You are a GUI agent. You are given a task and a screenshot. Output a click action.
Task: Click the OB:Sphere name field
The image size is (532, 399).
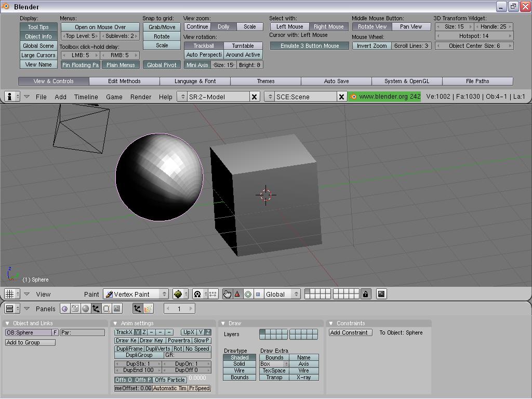[29, 333]
